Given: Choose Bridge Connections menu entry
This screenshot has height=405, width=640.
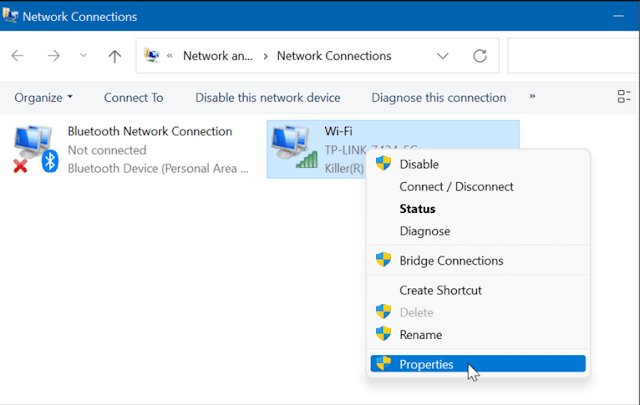Looking at the screenshot, I should click(x=451, y=260).
